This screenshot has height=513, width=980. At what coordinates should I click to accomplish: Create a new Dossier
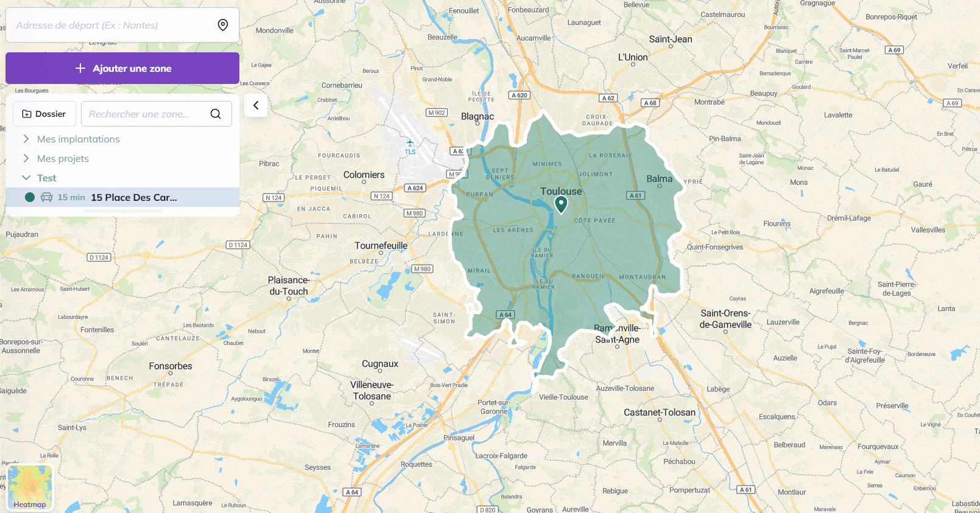click(x=44, y=114)
